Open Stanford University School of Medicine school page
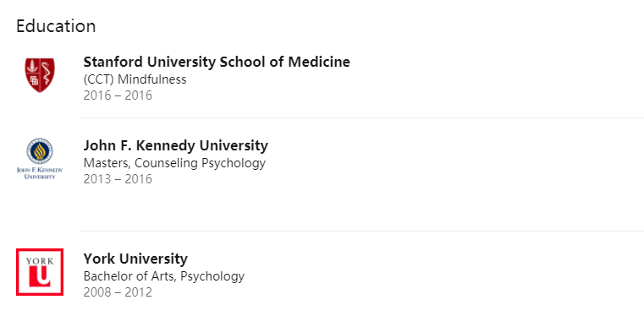 (217, 62)
